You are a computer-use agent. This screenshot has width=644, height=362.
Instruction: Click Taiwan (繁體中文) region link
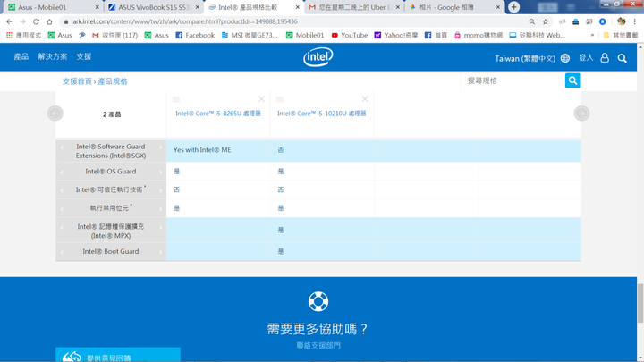point(525,58)
